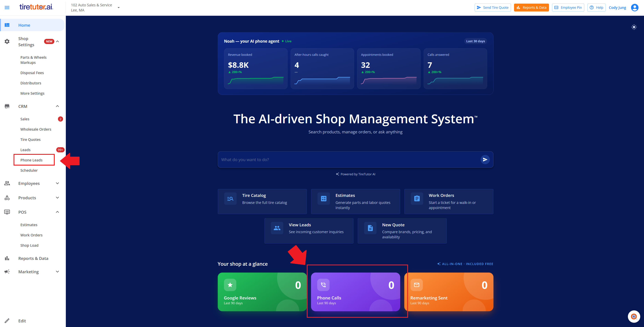The width and height of the screenshot is (644, 327).
Task: Click the Send Tire Quote button
Action: tap(492, 8)
